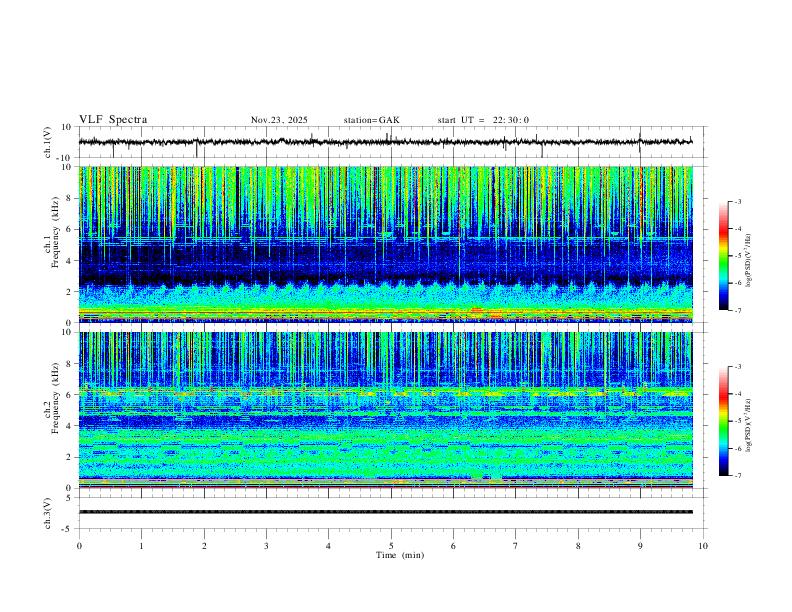Click the "ch.1(V)" waveform axis label
The width and height of the screenshot is (792, 612).
(48, 142)
